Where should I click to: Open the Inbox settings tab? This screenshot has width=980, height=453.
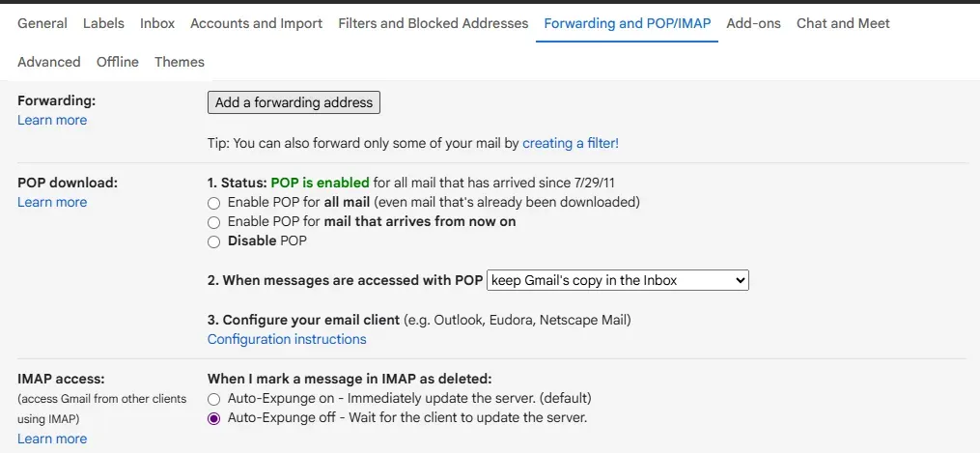coord(157,23)
